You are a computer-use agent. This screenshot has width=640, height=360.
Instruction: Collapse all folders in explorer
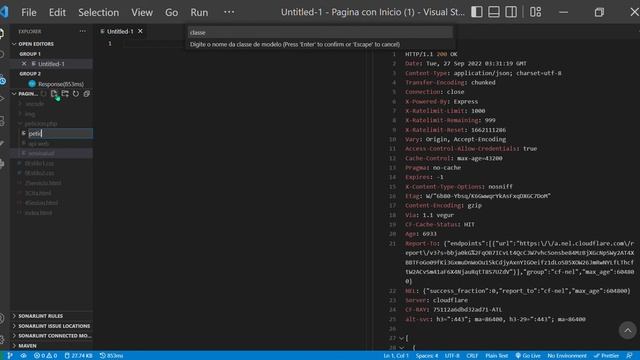[x=87, y=94]
